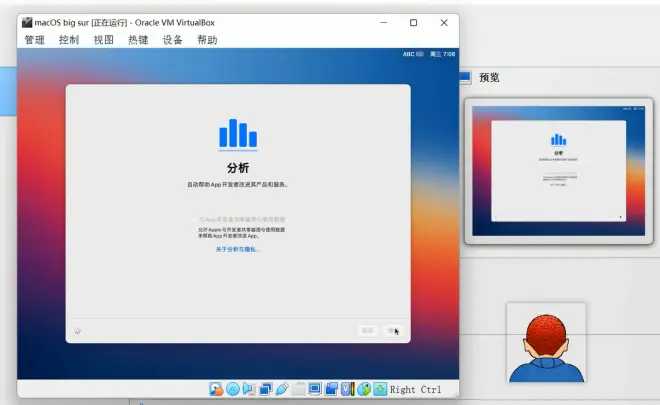
Task: Click the optical disc status icon
Action: tap(233, 389)
